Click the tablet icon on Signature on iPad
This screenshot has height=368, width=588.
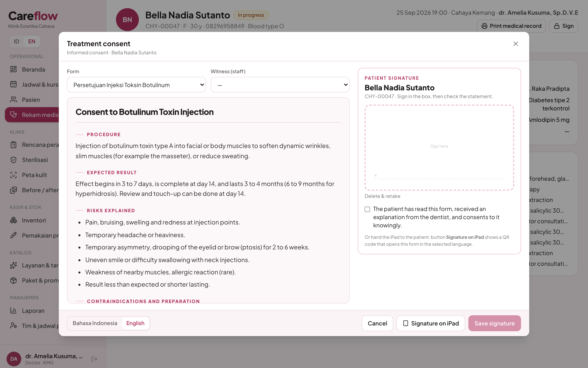click(x=405, y=323)
